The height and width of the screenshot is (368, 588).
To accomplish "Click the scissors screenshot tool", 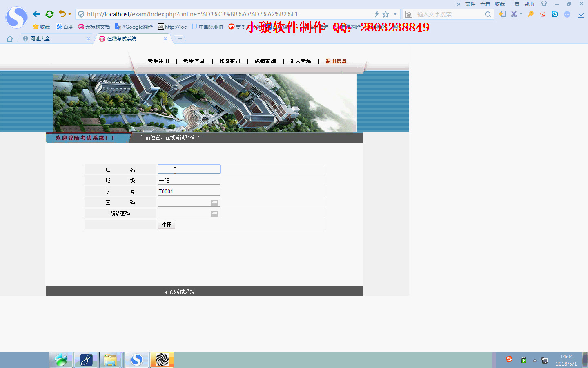I will 514,14.
